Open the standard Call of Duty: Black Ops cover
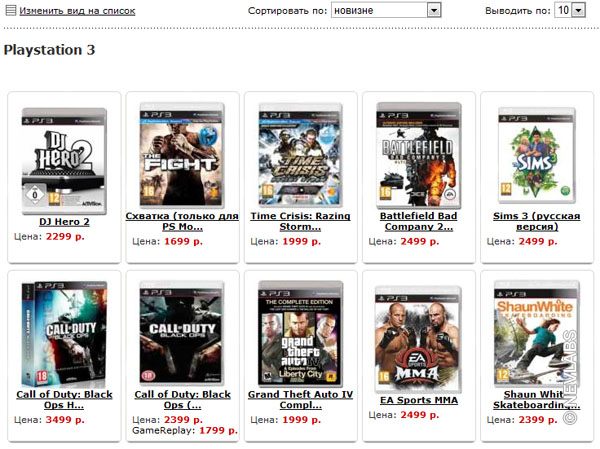This screenshot has height=449, width=600. [182, 334]
